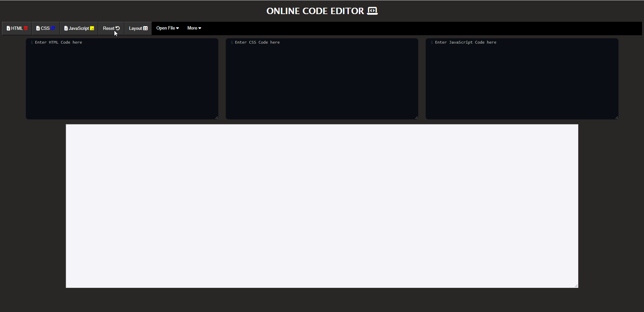Click the laptop code icon in the title
This screenshot has height=312, width=644.
(x=372, y=11)
